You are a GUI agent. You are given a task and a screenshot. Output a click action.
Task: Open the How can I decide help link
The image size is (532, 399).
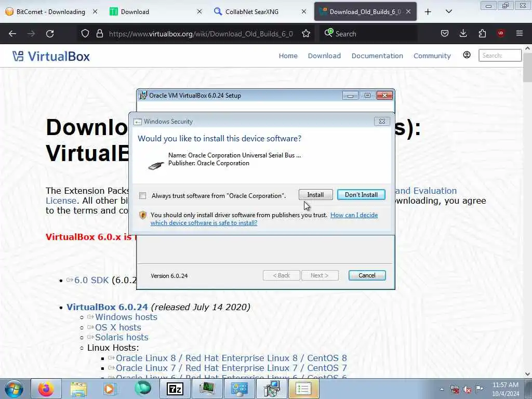(x=354, y=215)
